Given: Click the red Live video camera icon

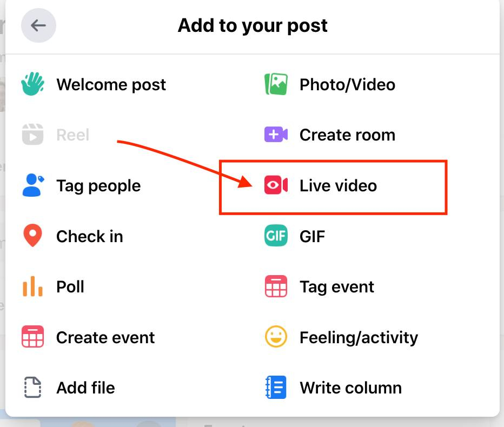Looking at the screenshot, I should (x=276, y=185).
